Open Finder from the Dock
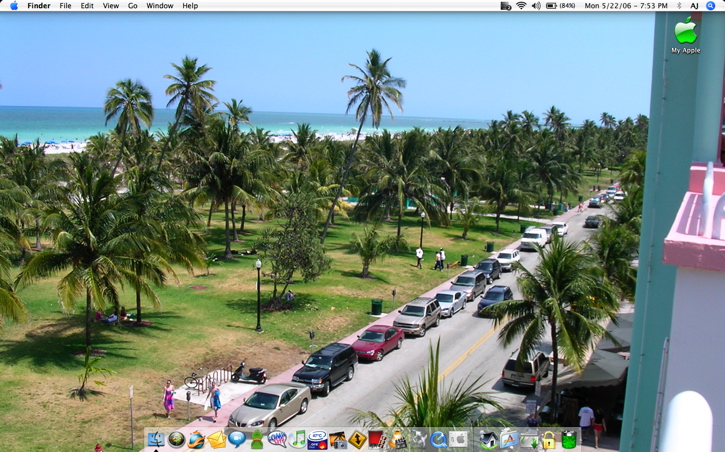The width and height of the screenshot is (725, 452). click(156, 439)
